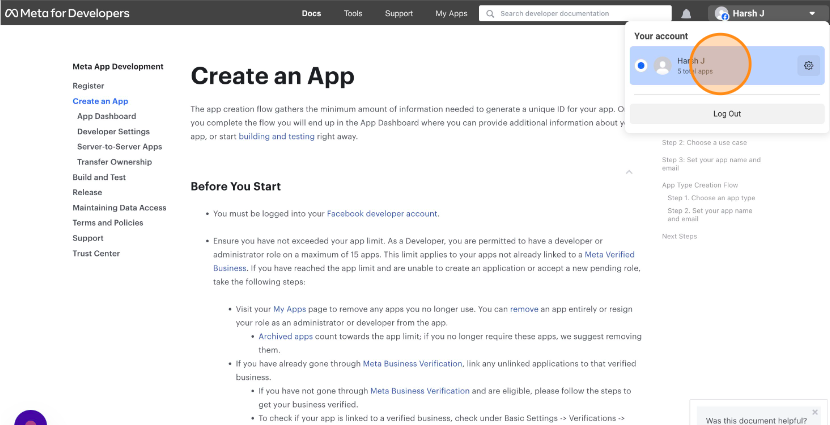Click the Your account panel title

[x=661, y=36]
